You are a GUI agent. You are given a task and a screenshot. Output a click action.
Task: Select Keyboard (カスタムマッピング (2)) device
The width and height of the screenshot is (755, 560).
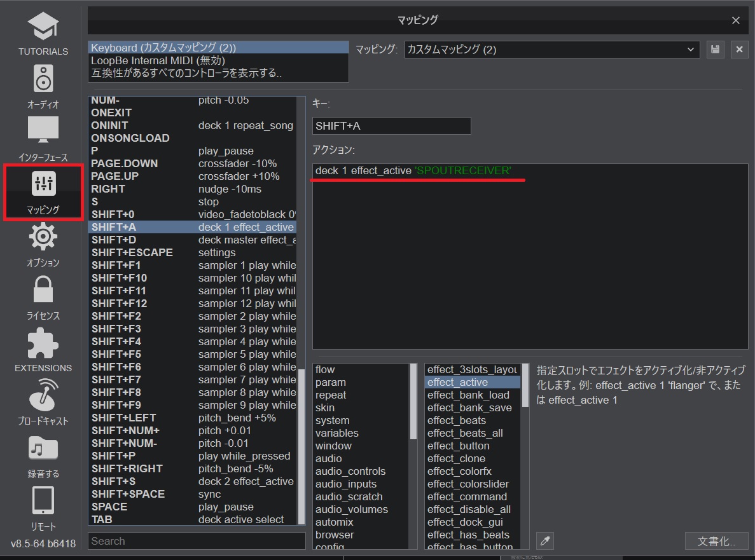click(x=218, y=48)
